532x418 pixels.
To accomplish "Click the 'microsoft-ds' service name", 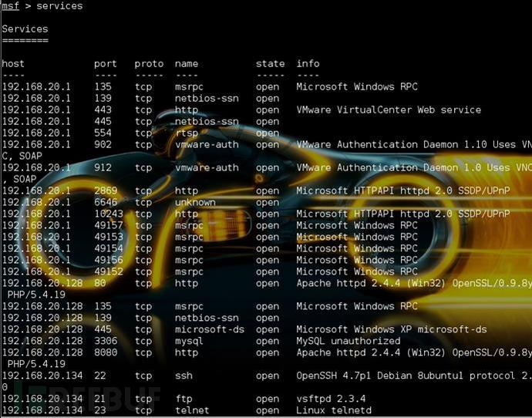I will 210,329.
